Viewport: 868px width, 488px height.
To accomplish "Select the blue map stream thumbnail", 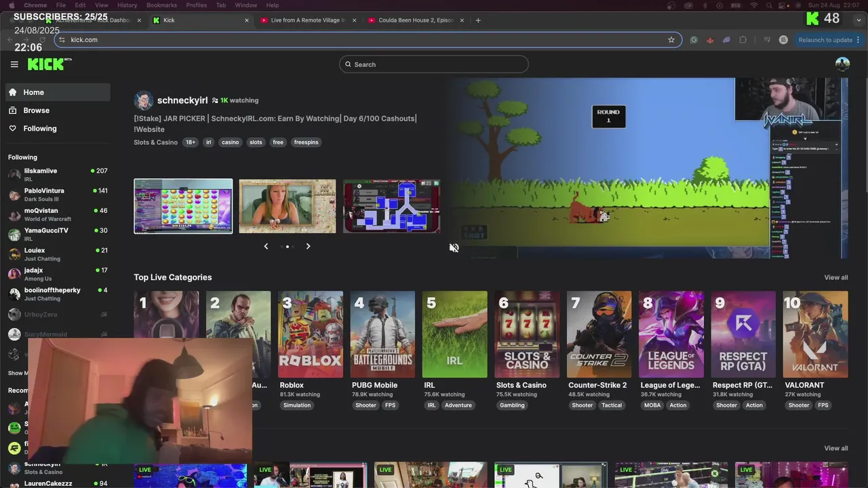I will 391,206.
